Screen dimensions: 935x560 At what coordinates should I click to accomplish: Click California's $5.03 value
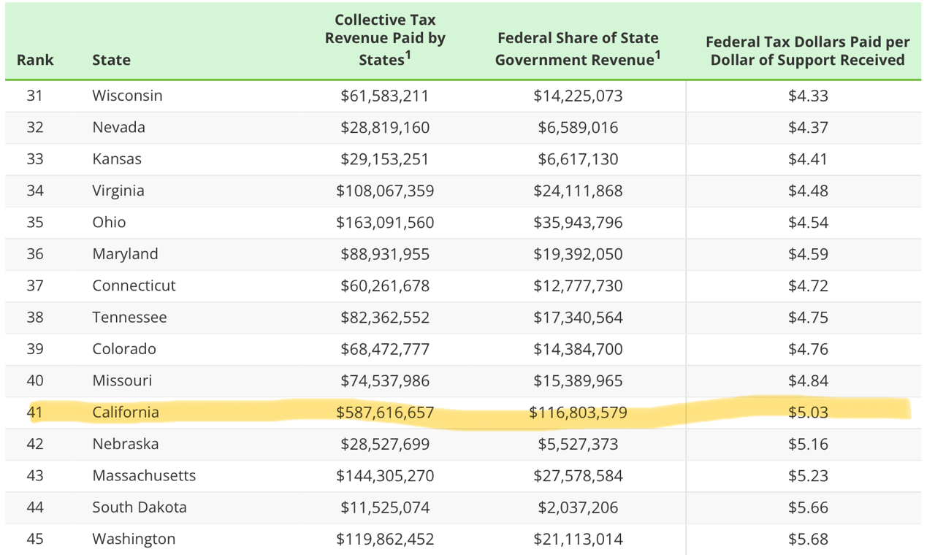(808, 413)
